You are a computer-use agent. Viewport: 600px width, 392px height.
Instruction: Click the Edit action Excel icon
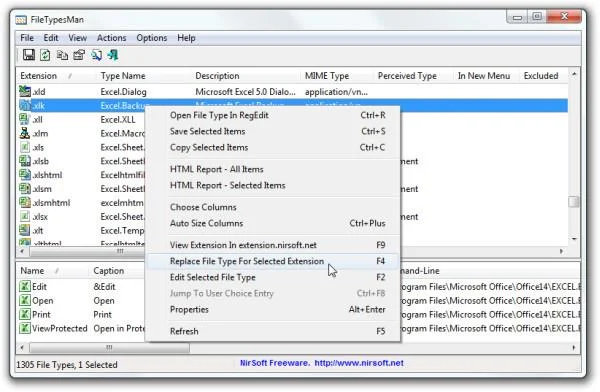pos(24,286)
